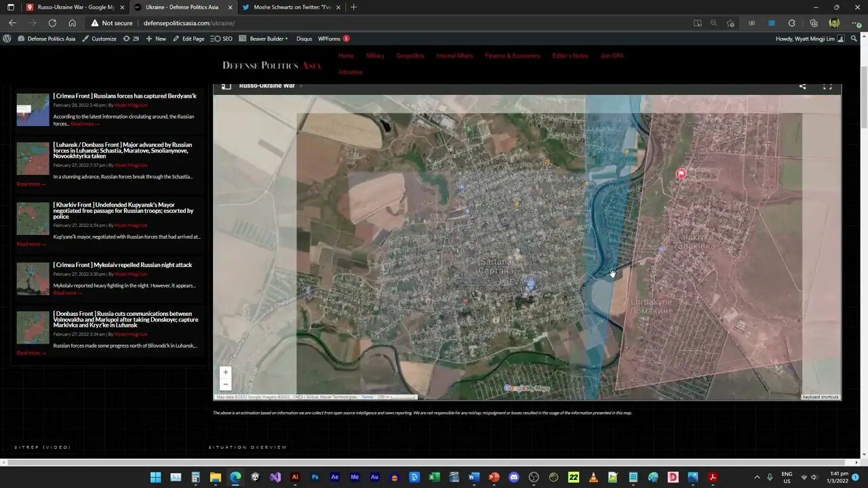Close the Ukraine - Defense Politics Asia tab
The width and height of the screenshot is (868, 488).
tap(230, 7)
